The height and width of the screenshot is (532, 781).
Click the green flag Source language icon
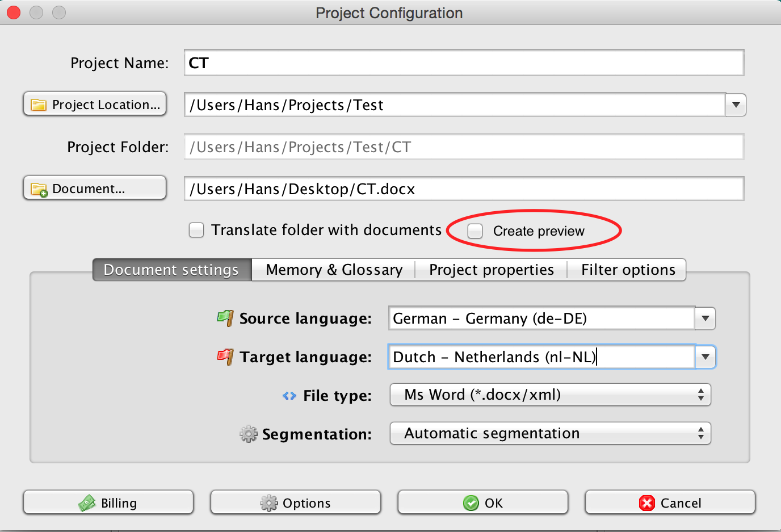tap(225, 318)
